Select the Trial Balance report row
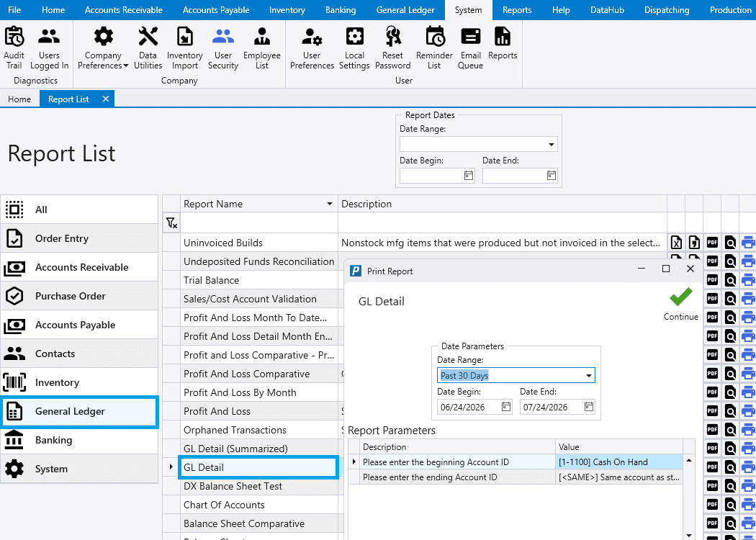The image size is (756, 540). [259, 280]
